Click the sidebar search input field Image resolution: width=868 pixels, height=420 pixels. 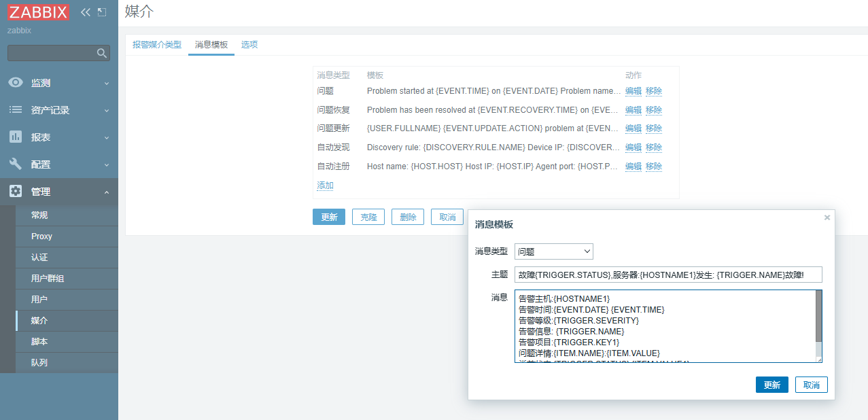tap(58, 53)
